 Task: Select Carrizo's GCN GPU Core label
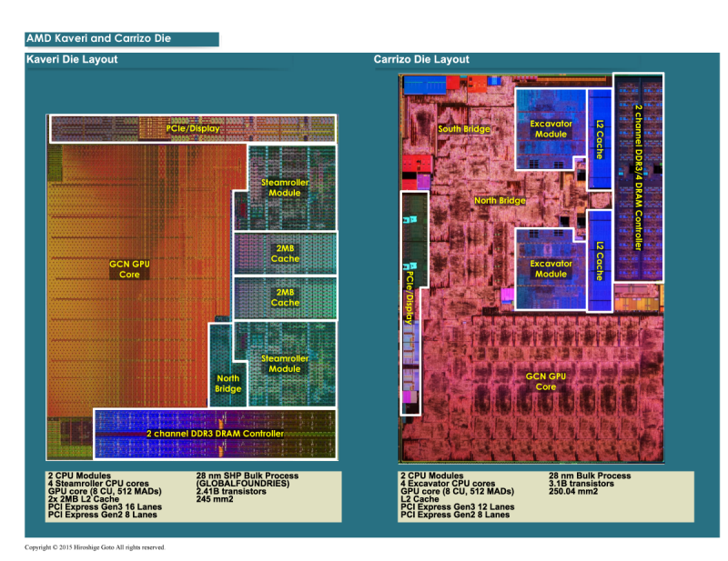click(x=545, y=381)
